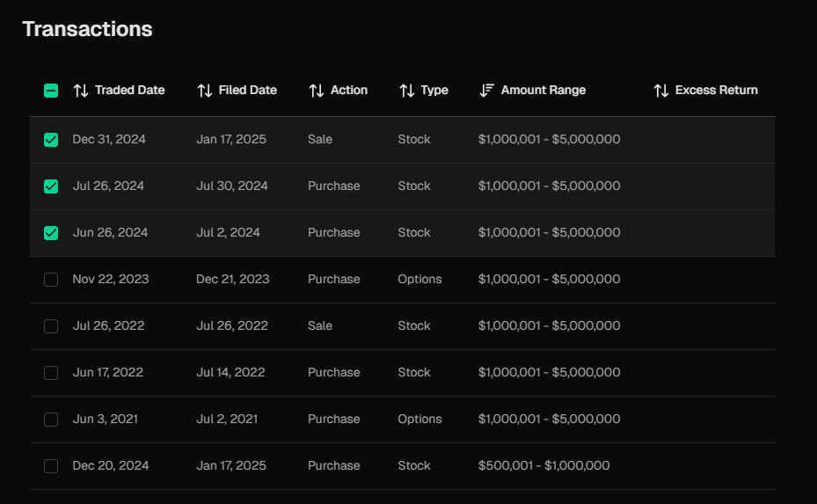Sort table by Traded Date header label
Image resolution: width=817 pixels, height=504 pixels.
click(x=129, y=91)
